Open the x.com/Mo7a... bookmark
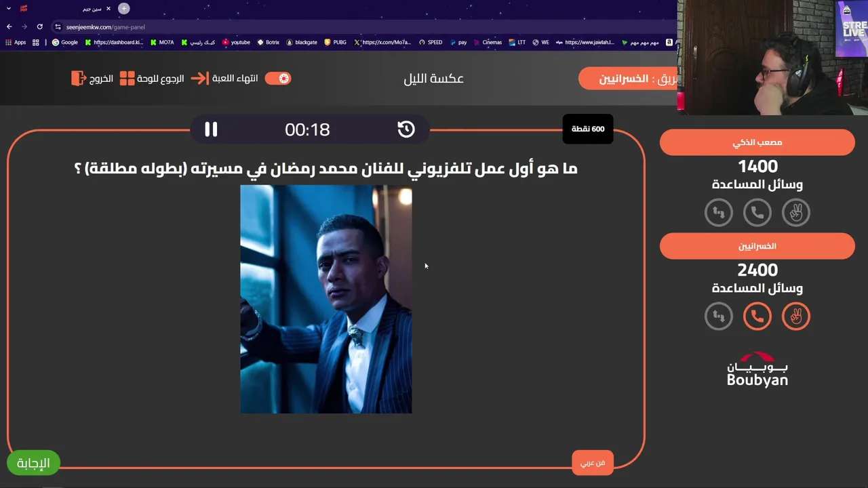Image resolution: width=868 pixels, height=488 pixels. pyautogui.click(x=382, y=42)
